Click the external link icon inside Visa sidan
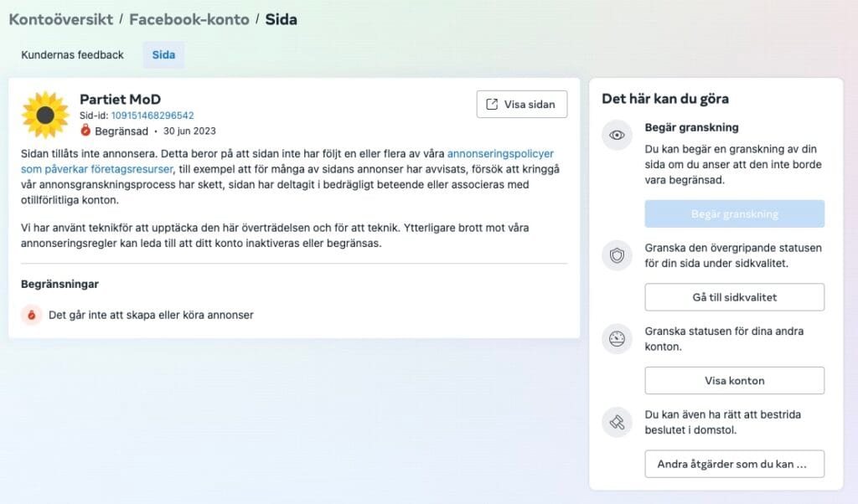Screen dimensions: 858x504 tap(493, 104)
